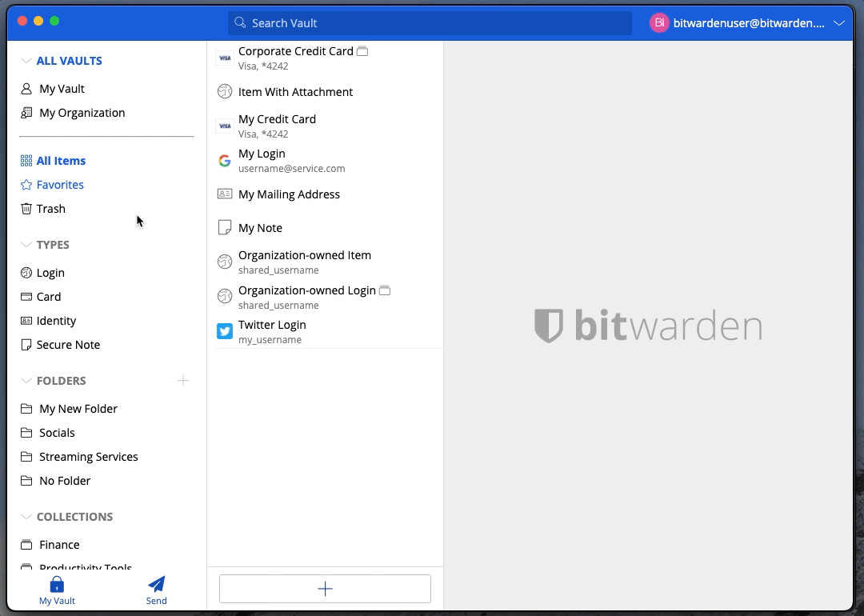Collapse the TYPES section chevron

point(26,245)
